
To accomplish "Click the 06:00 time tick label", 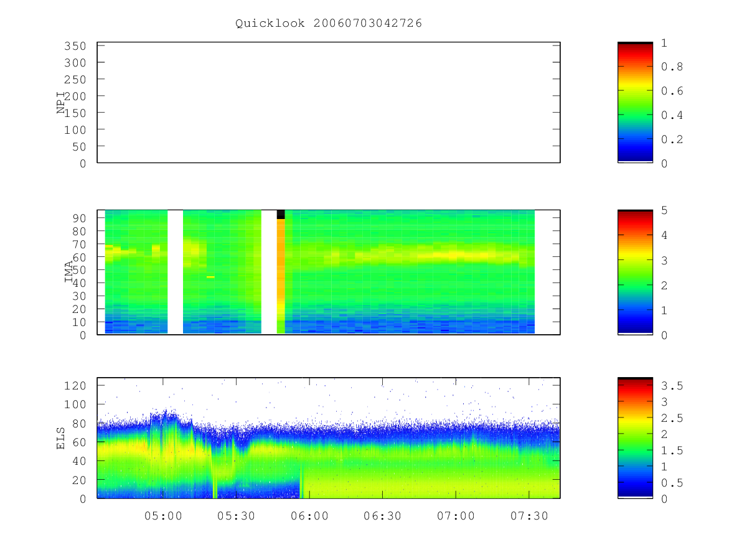I will 309,515.
